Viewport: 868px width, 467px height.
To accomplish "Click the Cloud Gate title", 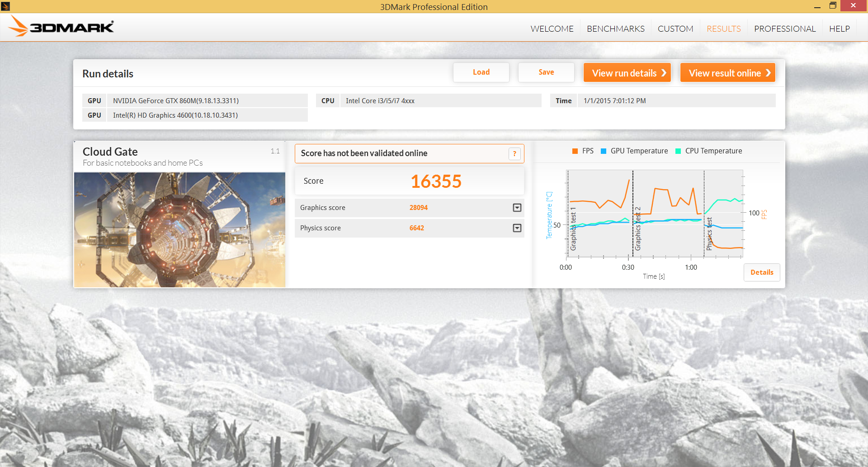I will coord(110,152).
